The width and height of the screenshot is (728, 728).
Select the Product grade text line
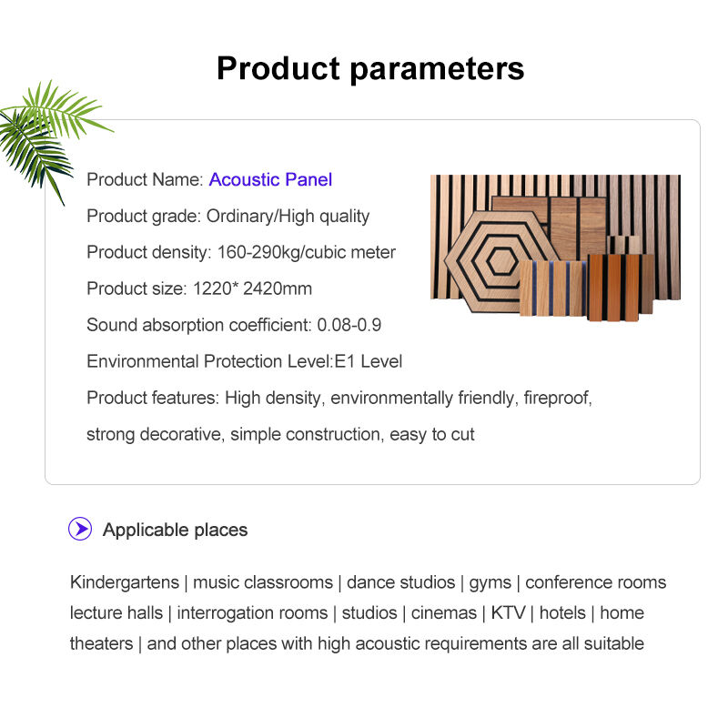(227, 216)
